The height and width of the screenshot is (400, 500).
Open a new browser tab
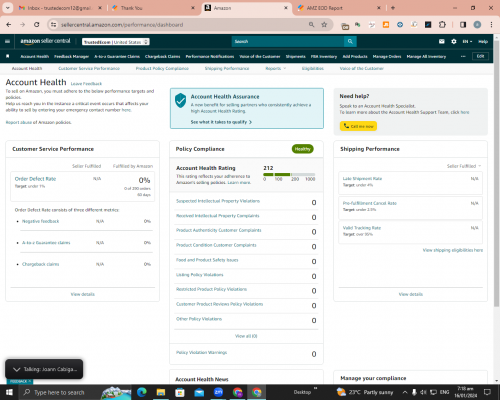click(393, 8)
